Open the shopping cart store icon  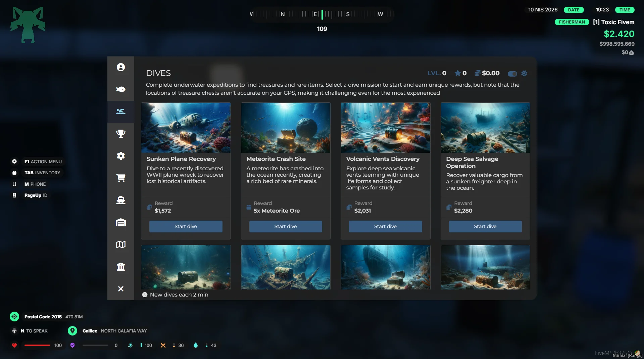click(121, 178)
